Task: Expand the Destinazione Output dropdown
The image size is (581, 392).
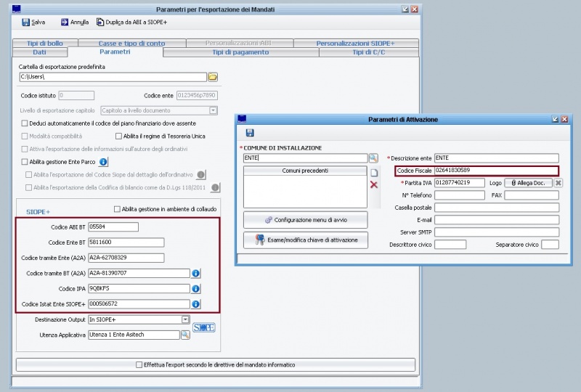Action: (x=185, y=319)
